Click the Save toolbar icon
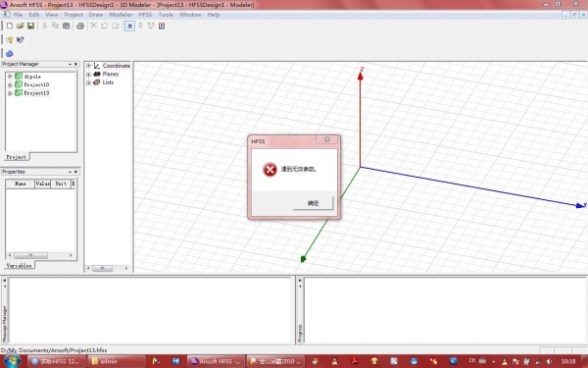This screenshot has height=368, width=588. point(30,26)
